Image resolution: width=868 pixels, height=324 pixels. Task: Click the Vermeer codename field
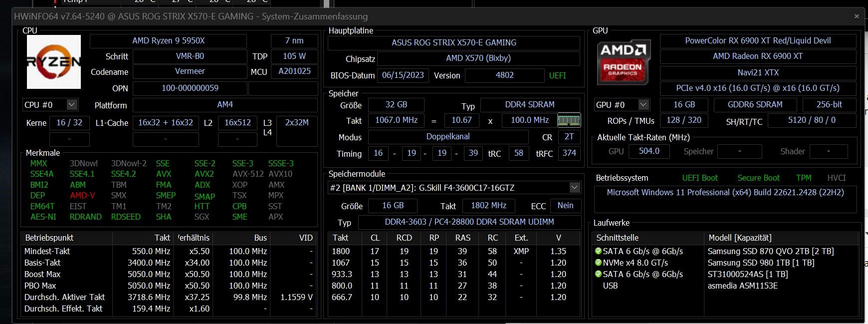tap(190, 71)
